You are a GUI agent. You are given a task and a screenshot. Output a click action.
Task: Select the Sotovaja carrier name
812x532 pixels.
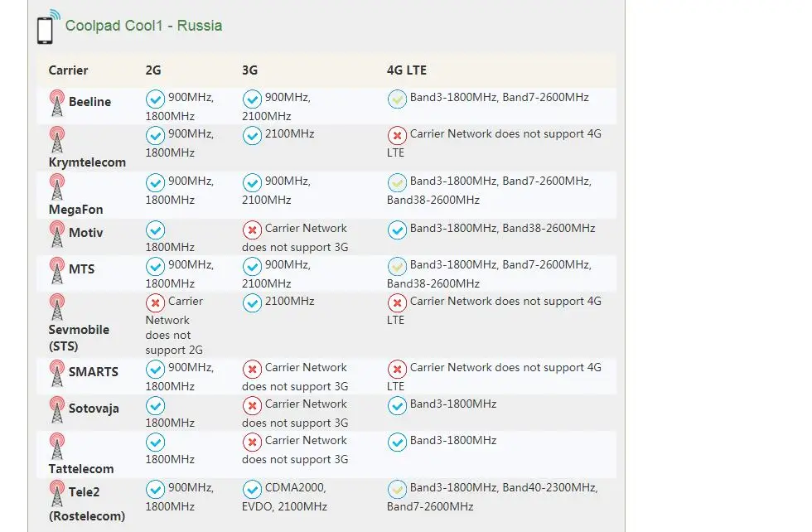coord(94,409)
